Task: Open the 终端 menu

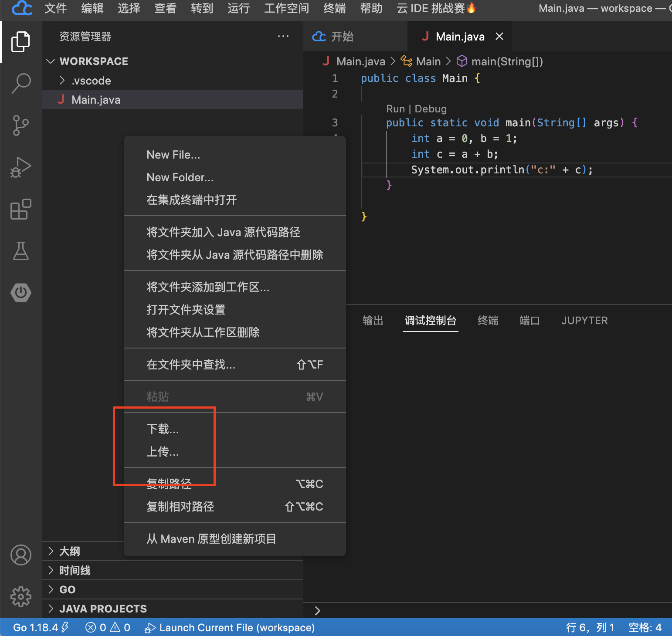Action: click(335, 8)
